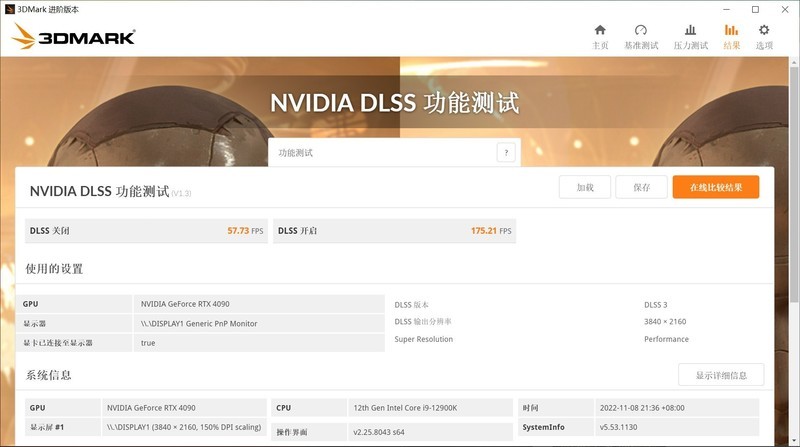This screenshot has width=800, height=447.
Task: Click the Performance value
Action: pyautogui.click(x=666, y=339)
